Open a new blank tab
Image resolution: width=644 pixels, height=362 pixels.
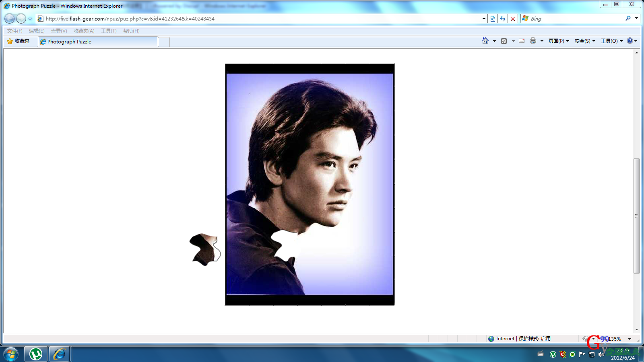pos(164,42)
